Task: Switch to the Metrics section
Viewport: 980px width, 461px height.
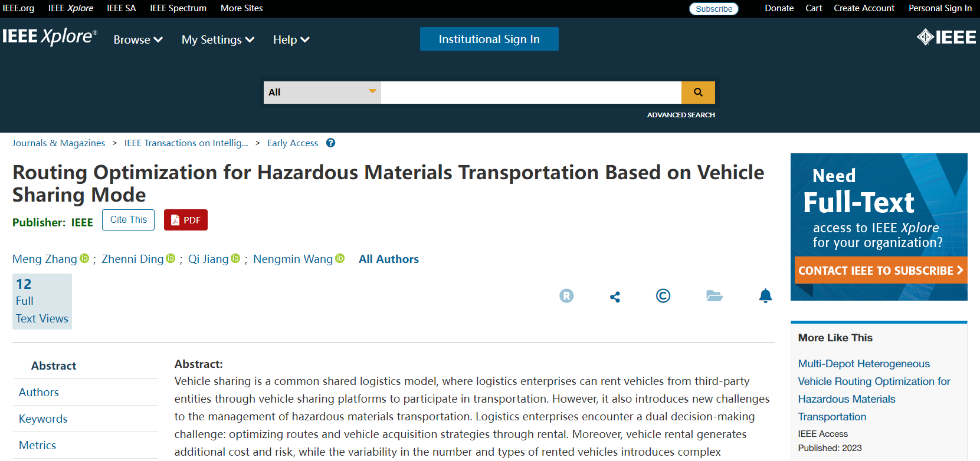Action: coord(37,445)
